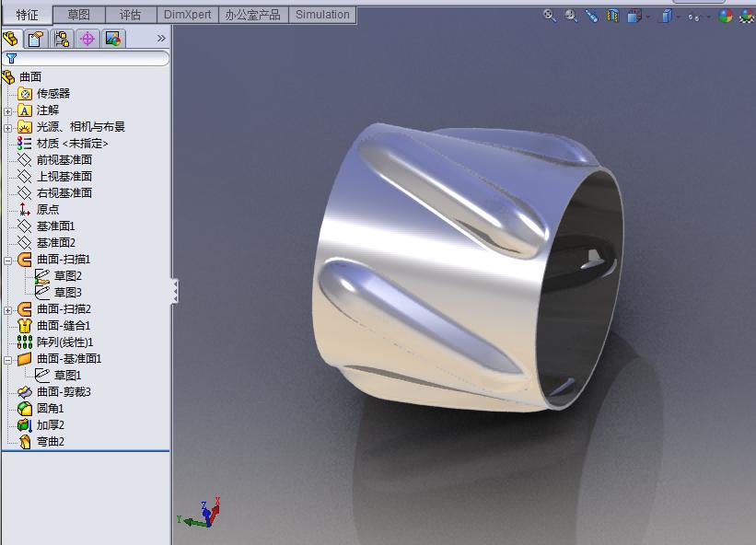This screenshot has width=756, height=545.
Task: Click the 曲面-缝合1 knit surface icon
Action: tap(24, 326)
